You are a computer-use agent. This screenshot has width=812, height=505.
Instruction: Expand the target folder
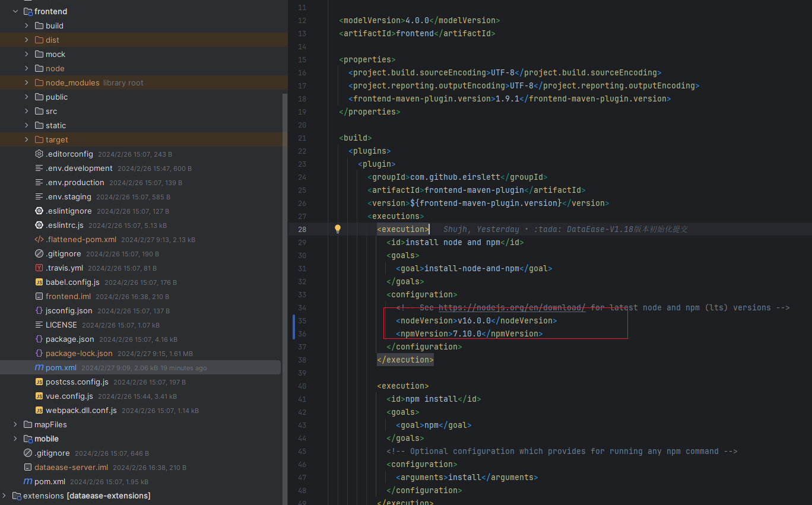coord(27,139)
